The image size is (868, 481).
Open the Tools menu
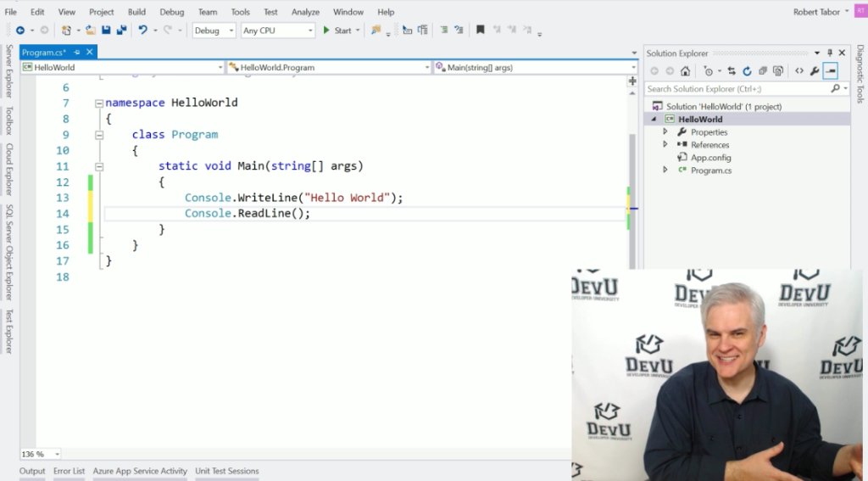[x=240, y=12]
